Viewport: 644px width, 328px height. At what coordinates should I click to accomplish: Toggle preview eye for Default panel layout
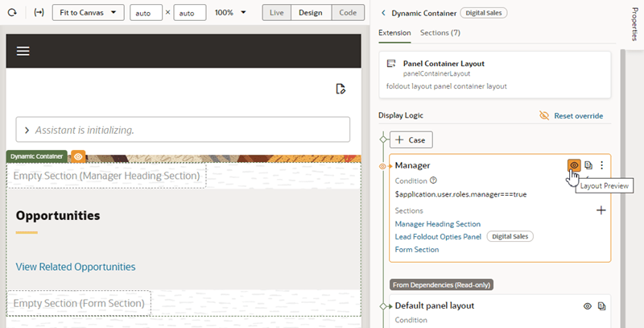click(x=588, y=305)
